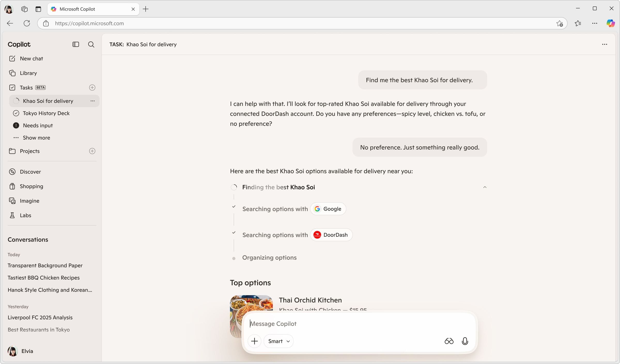Open the Thai Orchid Kitchen title
Viewport: 620px width, 364px height.
click(310, 300)
